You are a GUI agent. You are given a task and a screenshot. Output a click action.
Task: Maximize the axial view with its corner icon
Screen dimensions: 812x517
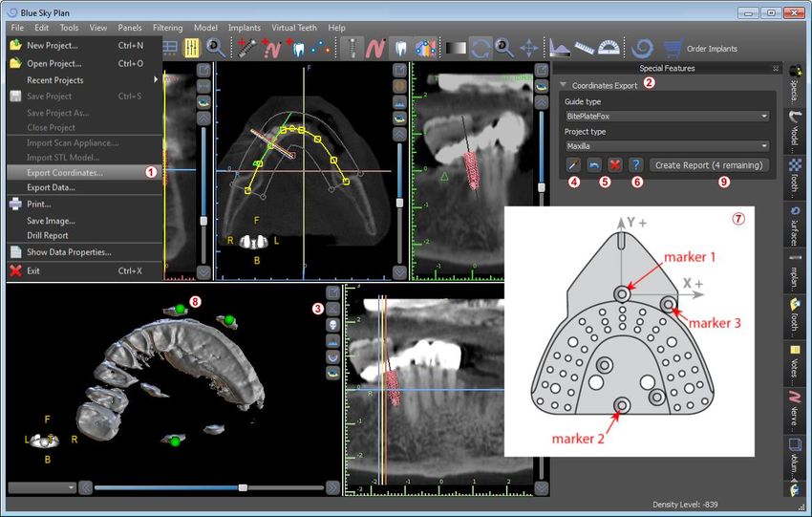[399, 70]
